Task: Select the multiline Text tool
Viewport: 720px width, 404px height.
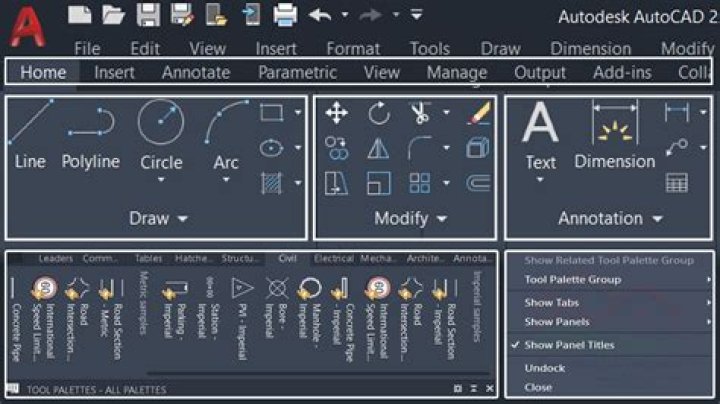Action: pyautogui.click(x=540, y=134)
